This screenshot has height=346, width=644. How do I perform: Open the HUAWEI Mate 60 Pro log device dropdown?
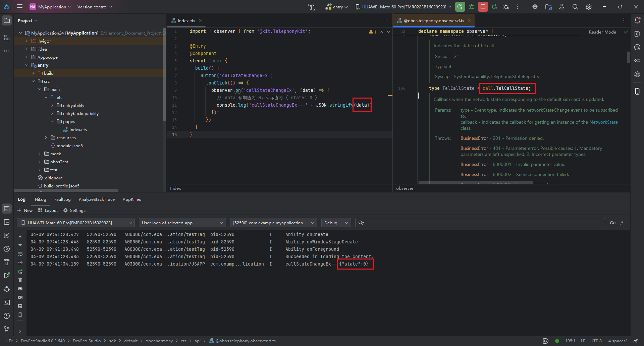click(x=76, y=223)
